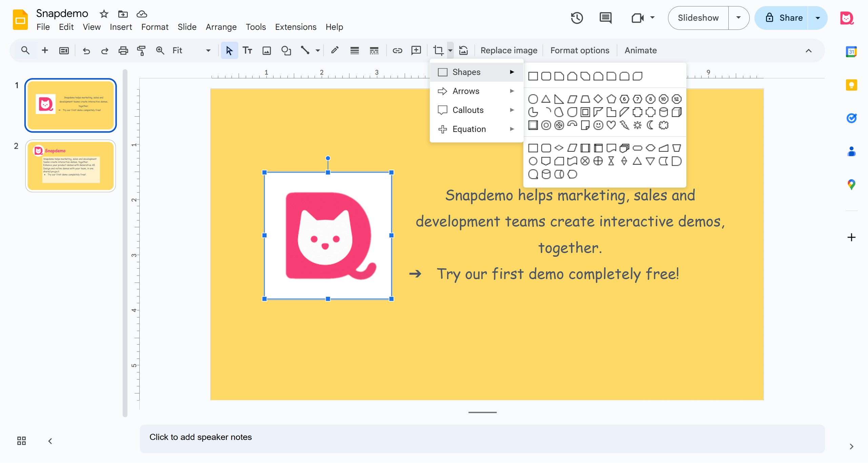Toggle grid view at bottom left
868x463 pixels.
(x=21, y=441)
